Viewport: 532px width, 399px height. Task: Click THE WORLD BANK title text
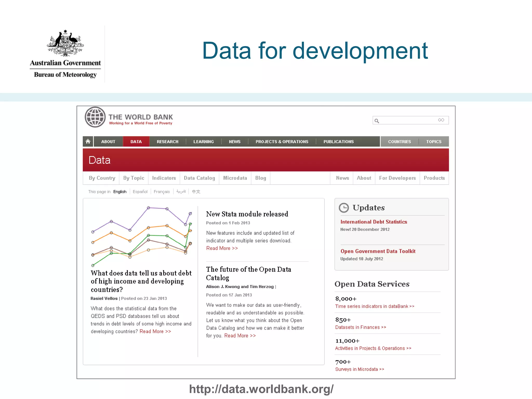pos(141,117)
